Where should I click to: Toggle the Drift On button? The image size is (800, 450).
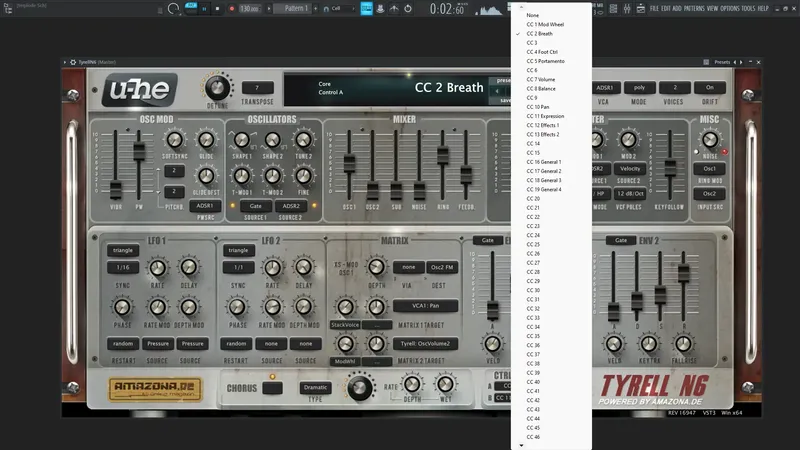709,88
